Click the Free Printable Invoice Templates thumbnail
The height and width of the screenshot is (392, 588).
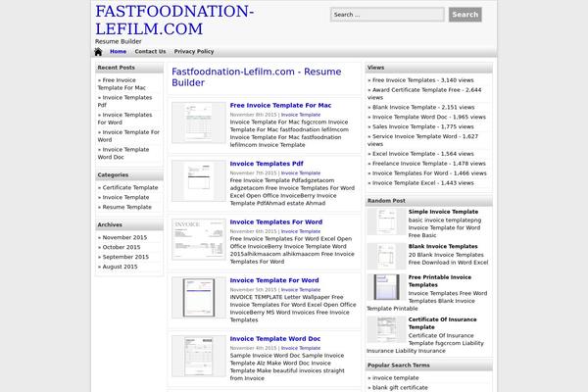tap(387, 287)
